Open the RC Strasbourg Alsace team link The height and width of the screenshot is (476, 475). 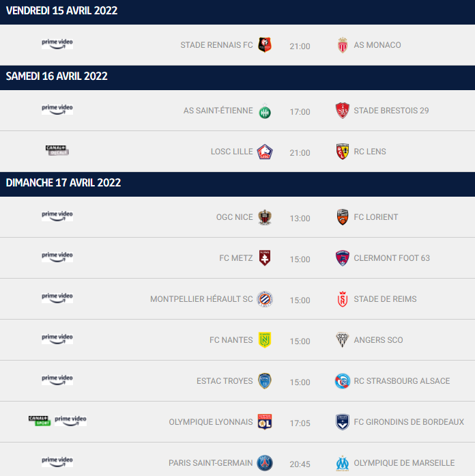point(401,380)
